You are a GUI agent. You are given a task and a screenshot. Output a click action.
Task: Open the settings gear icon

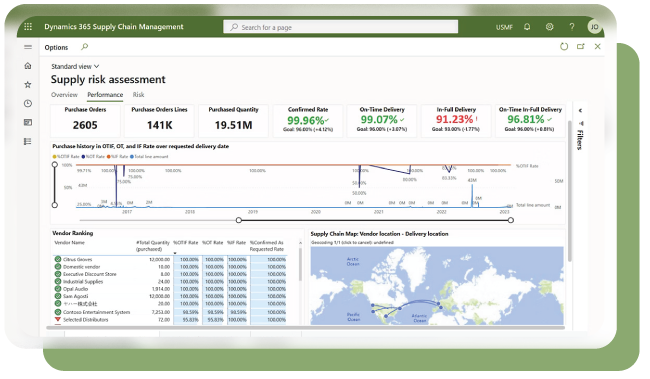(549, 27)
